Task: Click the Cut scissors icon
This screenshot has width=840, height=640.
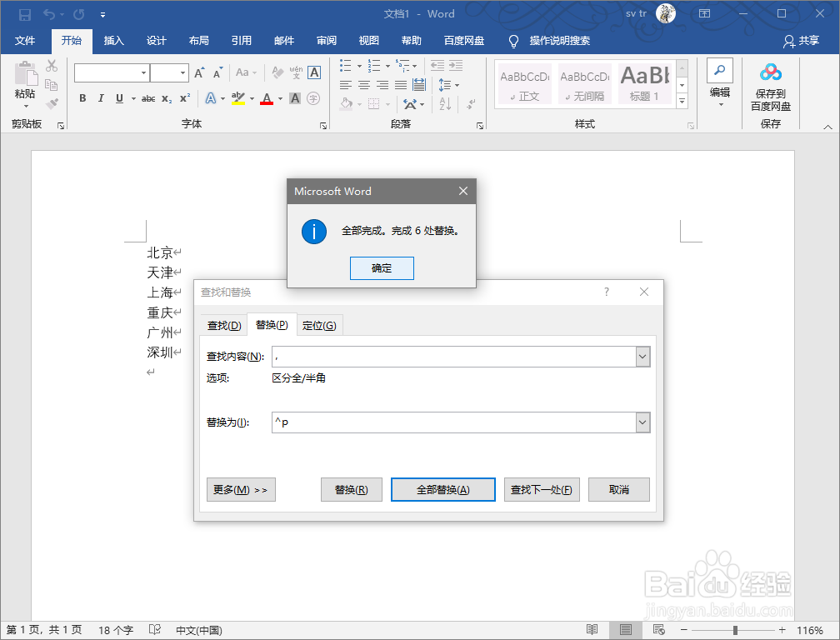Action: tap(52, 66)
